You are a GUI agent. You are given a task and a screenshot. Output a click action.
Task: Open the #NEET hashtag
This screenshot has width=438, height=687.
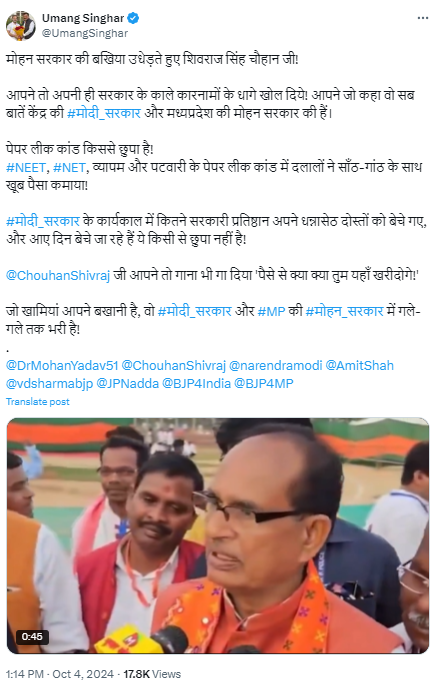tap(26, 167)
